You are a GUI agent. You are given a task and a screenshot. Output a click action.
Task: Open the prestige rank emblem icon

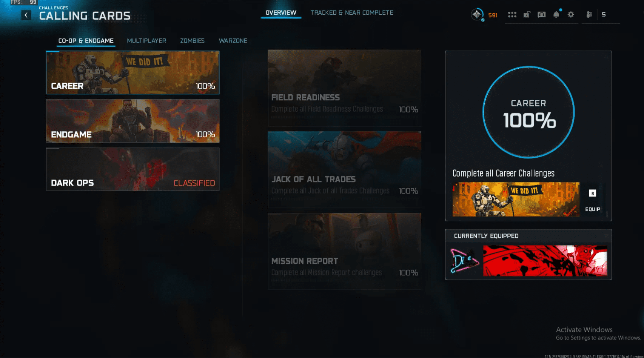tap(477, 14)
